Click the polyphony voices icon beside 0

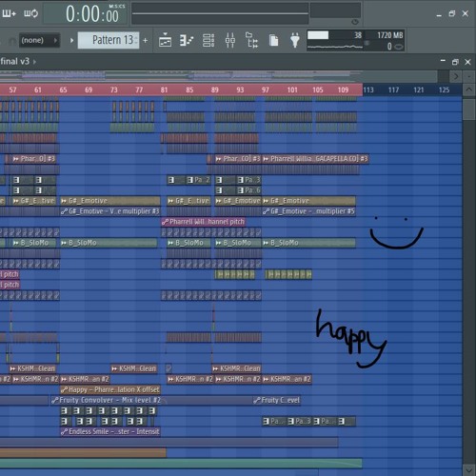point(399,47)
